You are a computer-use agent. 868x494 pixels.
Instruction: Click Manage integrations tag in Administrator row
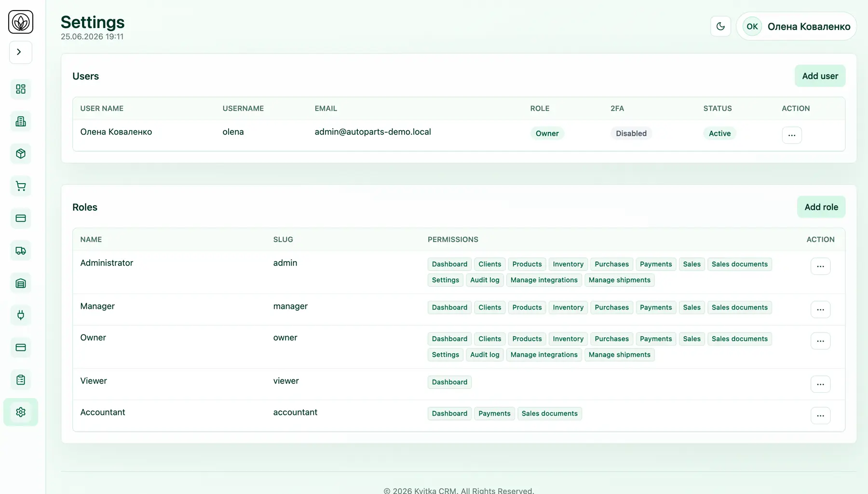click(544, 280)
